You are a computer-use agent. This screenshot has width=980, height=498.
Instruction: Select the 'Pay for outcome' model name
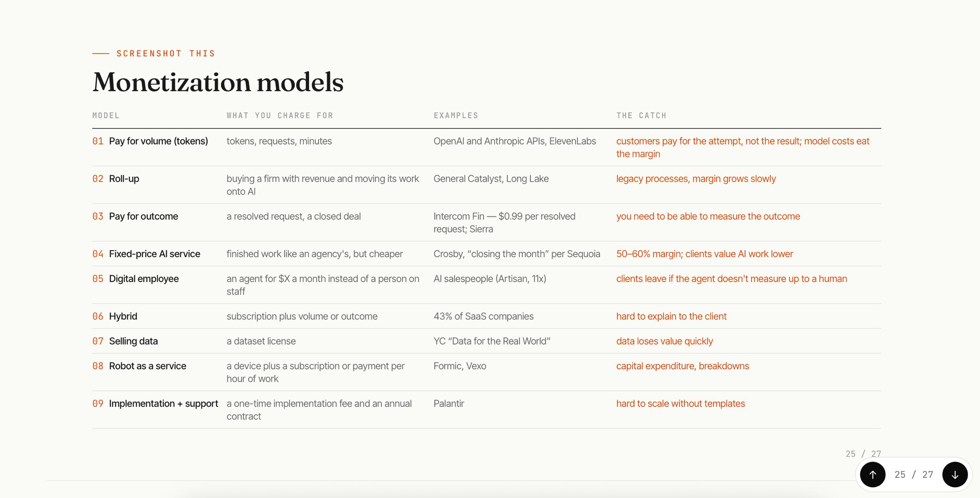[x=144, y=216]
